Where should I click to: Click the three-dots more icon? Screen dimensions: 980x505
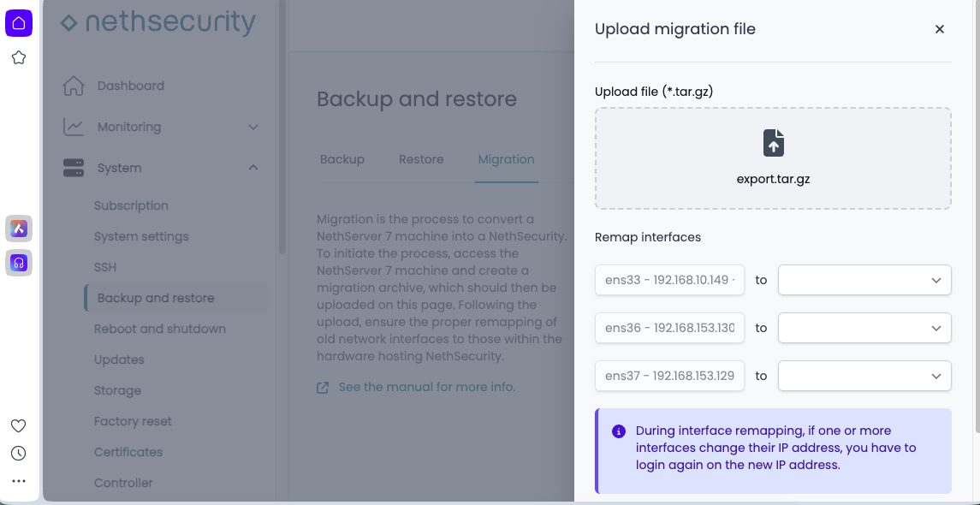pyautogui.click(x=18, y=482)
